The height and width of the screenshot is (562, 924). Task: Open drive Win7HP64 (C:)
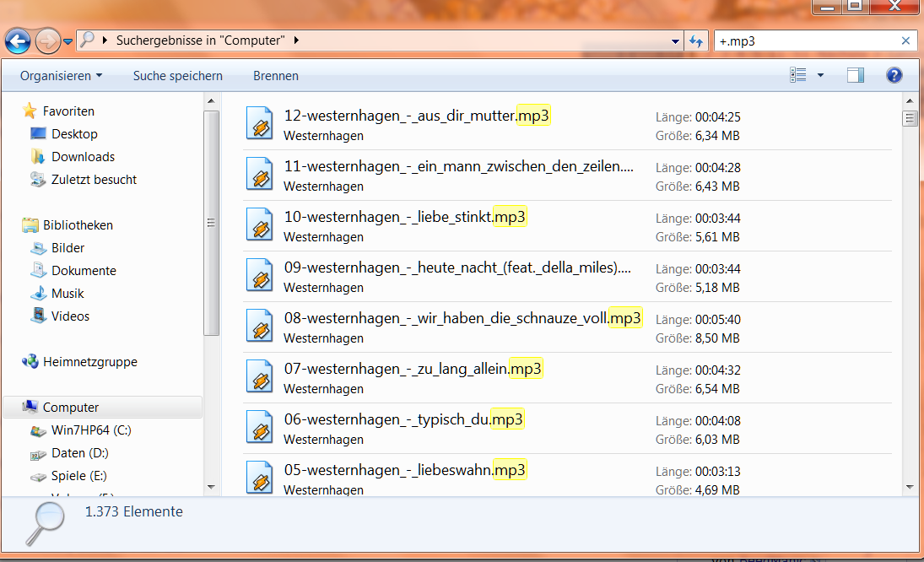[x=91, y=430]
